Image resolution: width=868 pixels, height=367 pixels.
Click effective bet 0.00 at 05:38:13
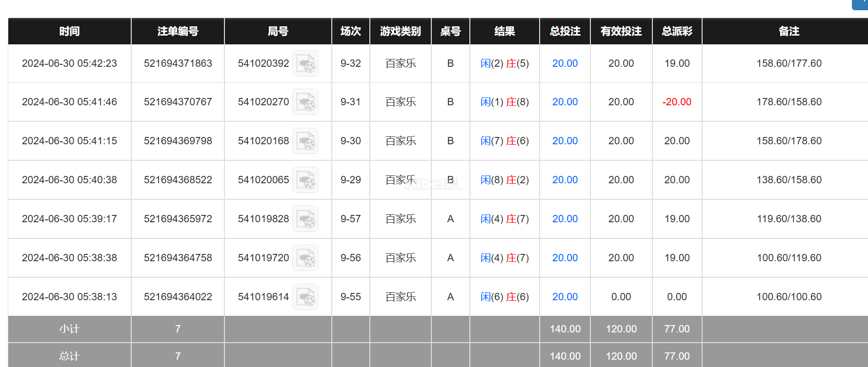(621, 297)
